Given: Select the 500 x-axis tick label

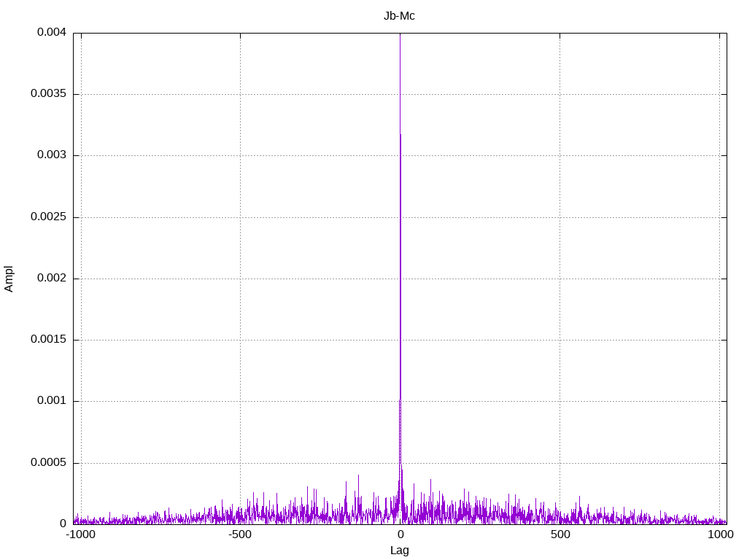Looking at the screenshot, I should click(560, 535).
